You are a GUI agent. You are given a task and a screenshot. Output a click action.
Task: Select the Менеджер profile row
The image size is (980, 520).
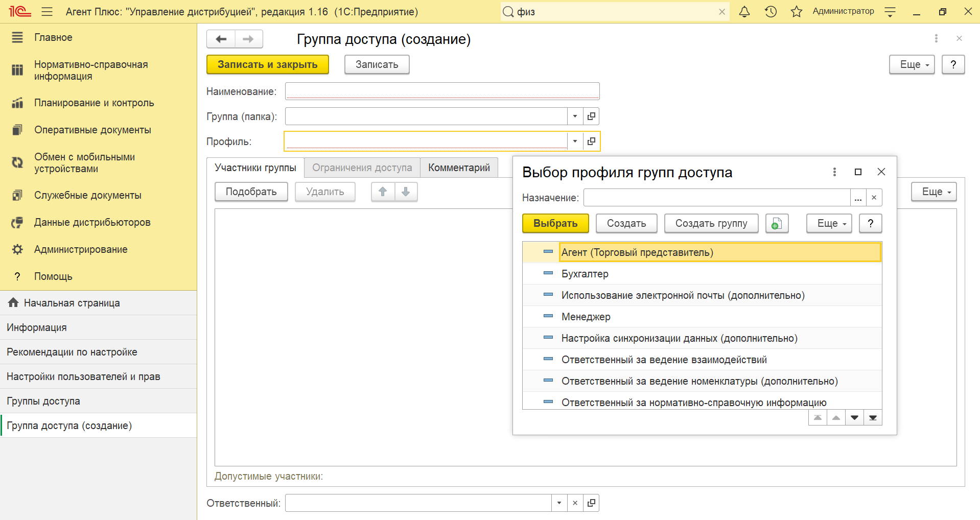click(x=702, y=317)
